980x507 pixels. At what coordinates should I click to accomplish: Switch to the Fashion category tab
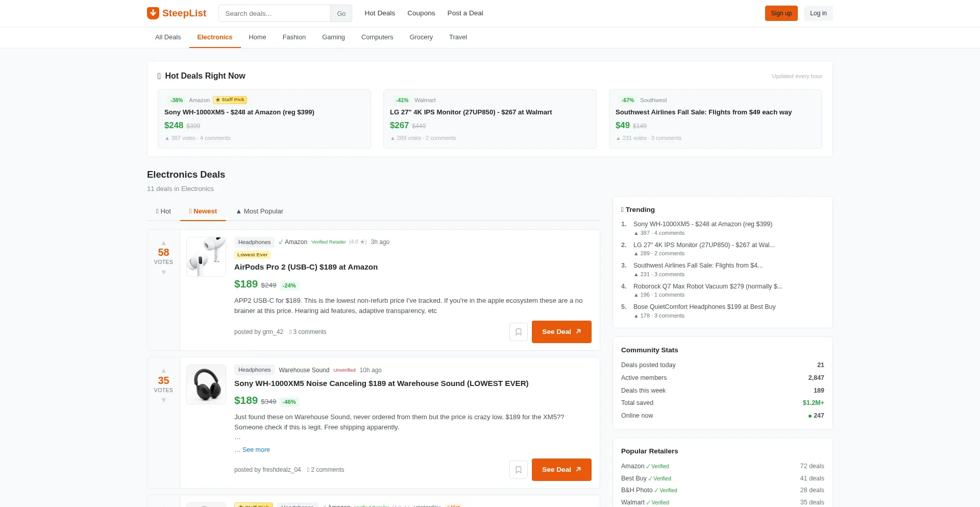294,37
